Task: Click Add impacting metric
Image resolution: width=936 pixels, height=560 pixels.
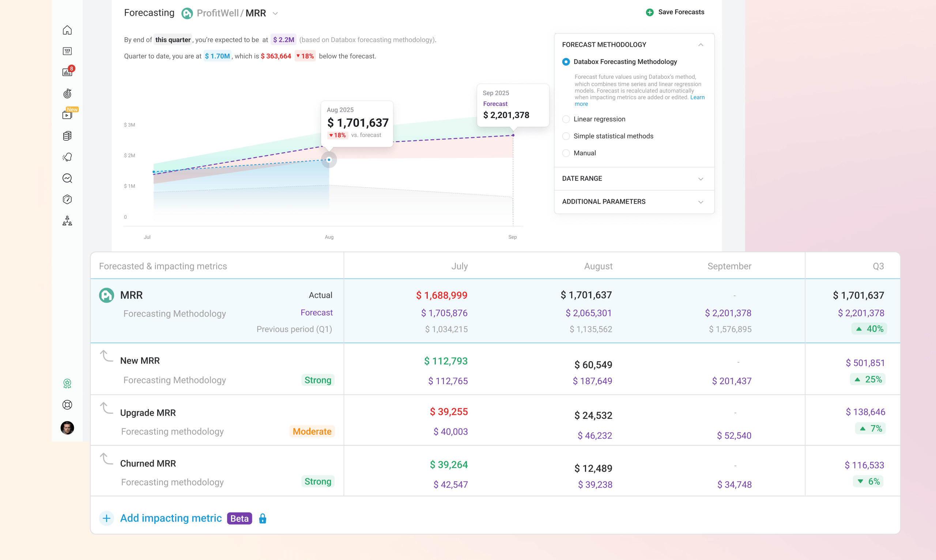Action: (171, 518)
